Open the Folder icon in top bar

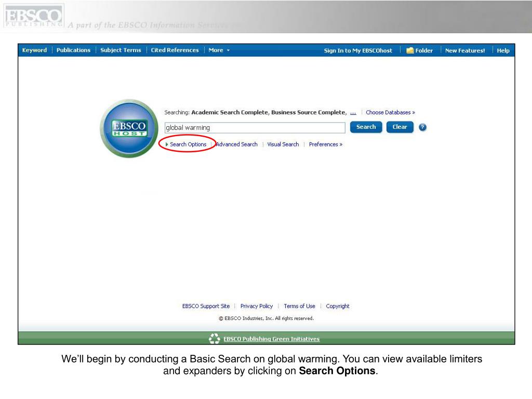(x=410, y=50)
